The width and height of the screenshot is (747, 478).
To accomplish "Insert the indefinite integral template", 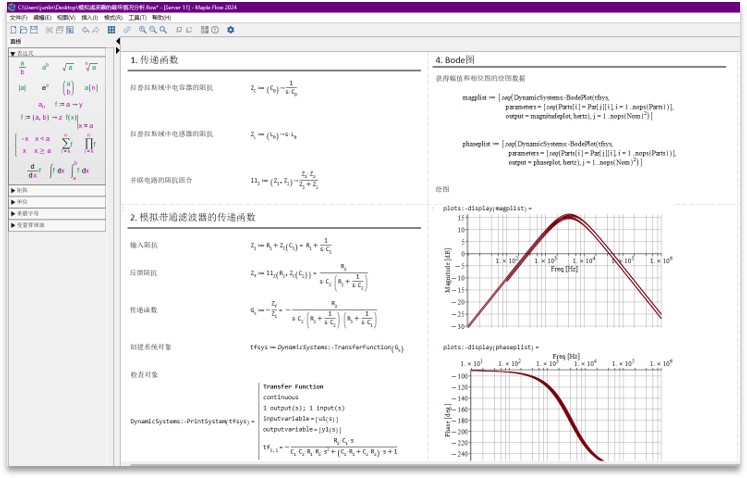I will coord(57,171).
